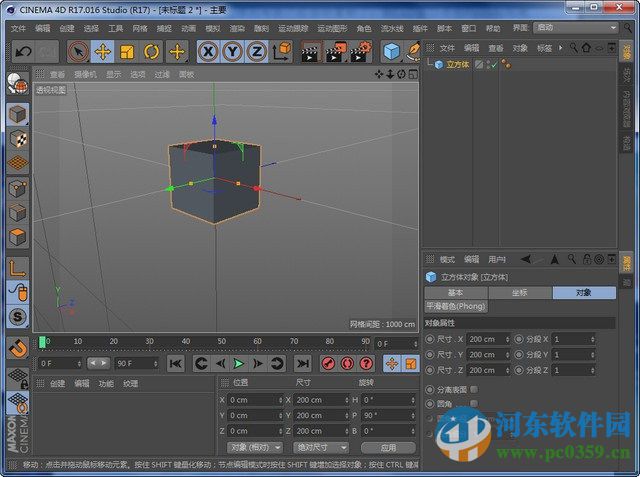Open 平滑着色(Phong) tab
The image size is (640, 477).
tap(456, 306)
